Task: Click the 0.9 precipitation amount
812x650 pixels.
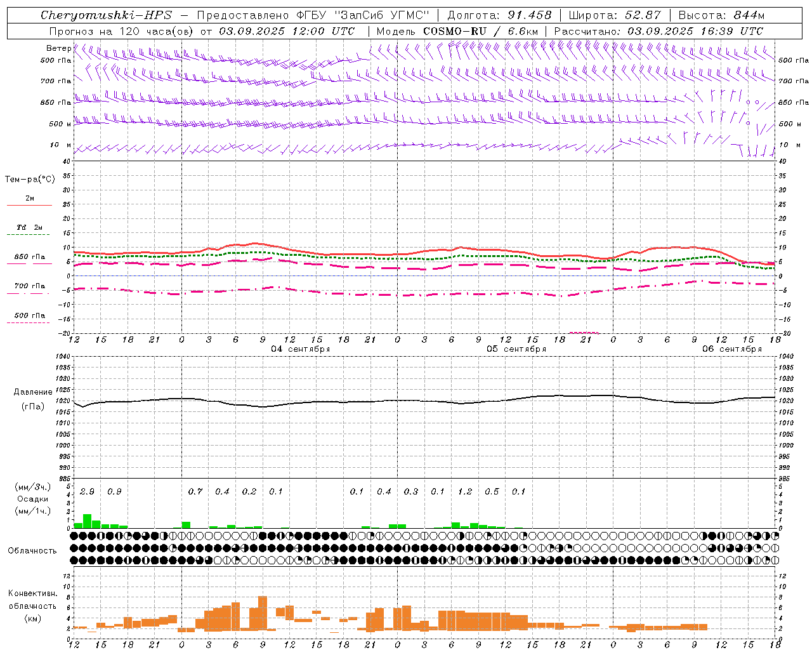Action: tap(114, 491)
